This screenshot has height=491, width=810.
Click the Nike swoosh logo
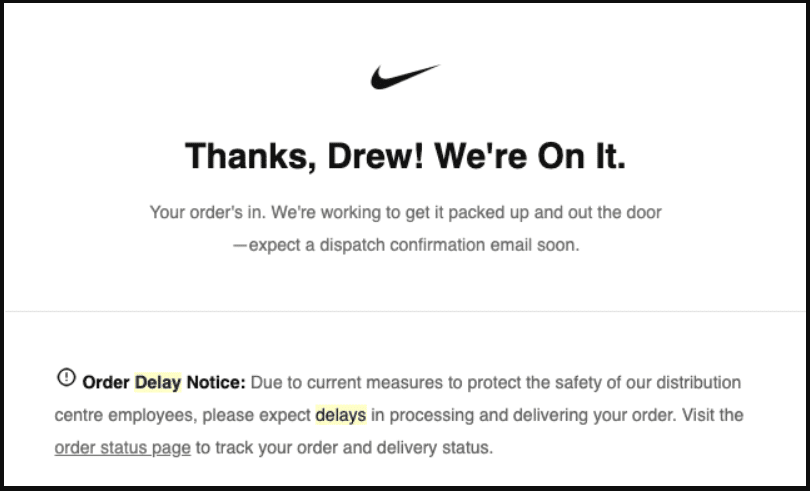point(405,77)
